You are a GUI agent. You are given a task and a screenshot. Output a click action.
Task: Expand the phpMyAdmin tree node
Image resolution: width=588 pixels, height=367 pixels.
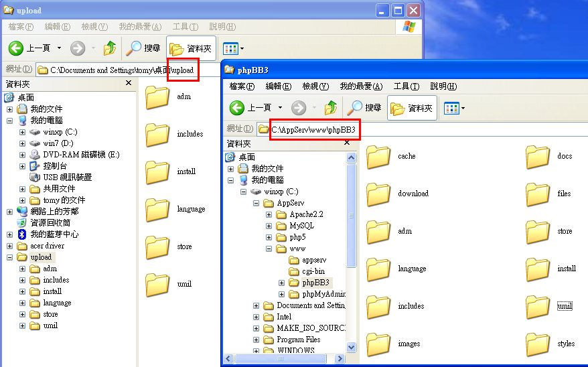coord(281,294)
